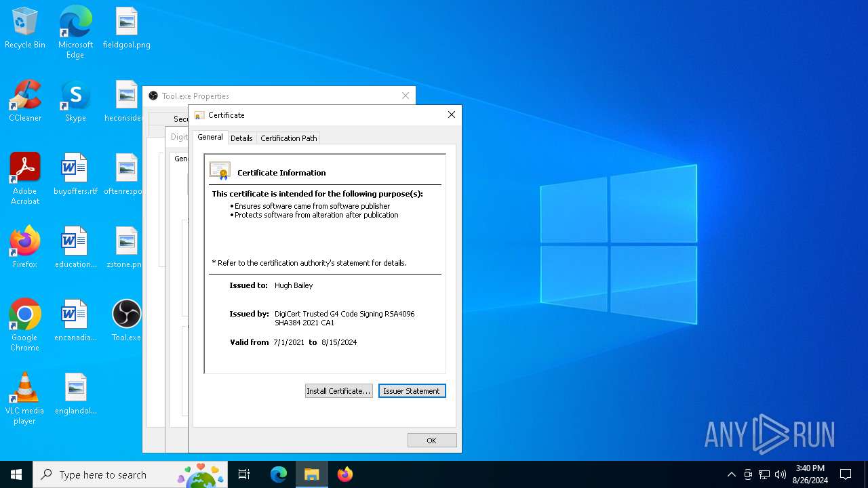Image resolution: width=868 pixels, height=488 pixels.
Task: Open Edge from the taskbar
Action: (x=279, y=474)
